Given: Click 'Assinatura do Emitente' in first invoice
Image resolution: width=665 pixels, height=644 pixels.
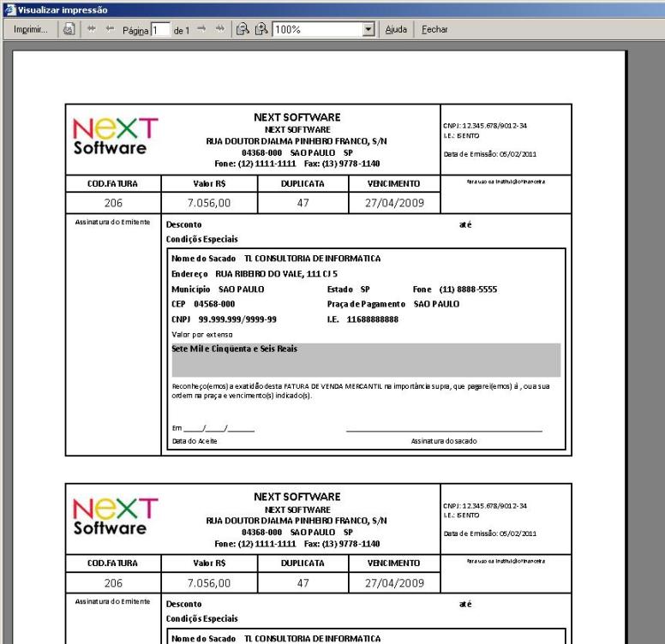Looking at the screenshot, I should [112, 222].
